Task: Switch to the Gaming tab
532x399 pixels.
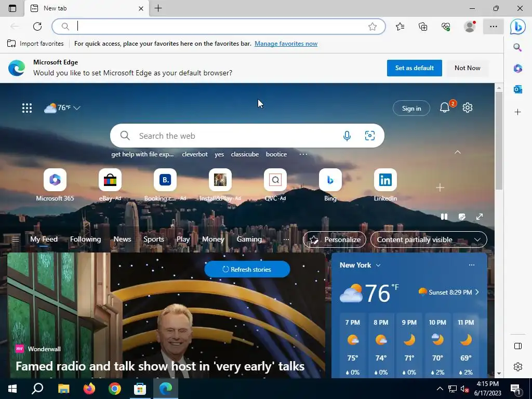Action: point(249,239)
